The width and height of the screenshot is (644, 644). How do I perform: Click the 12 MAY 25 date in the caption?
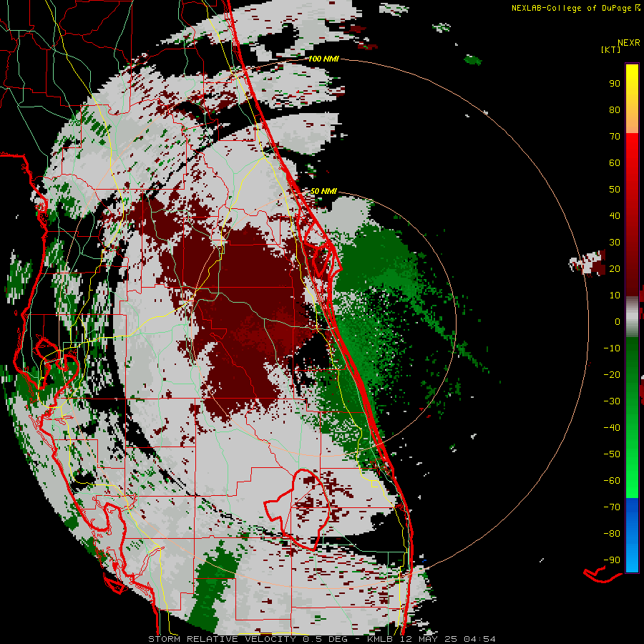click(428, 639)
